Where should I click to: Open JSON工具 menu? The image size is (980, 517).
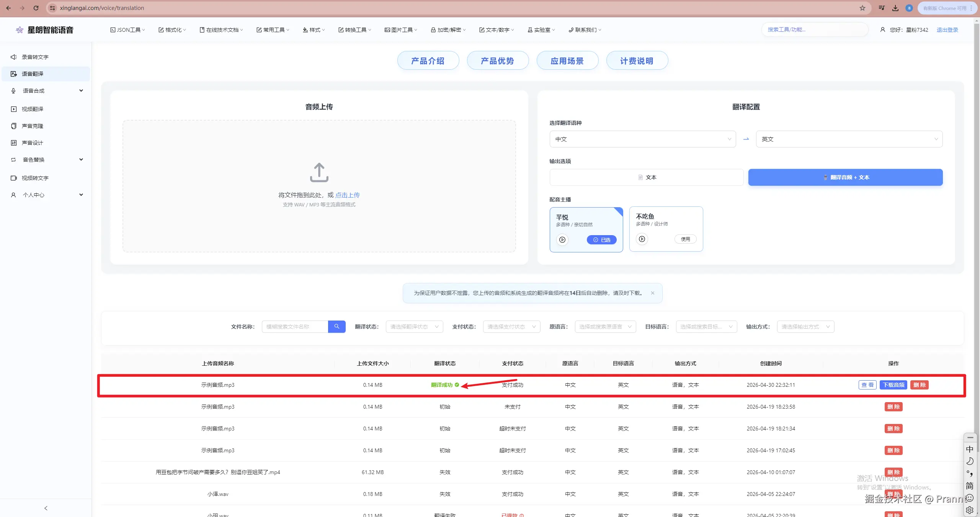pos(128,30)
